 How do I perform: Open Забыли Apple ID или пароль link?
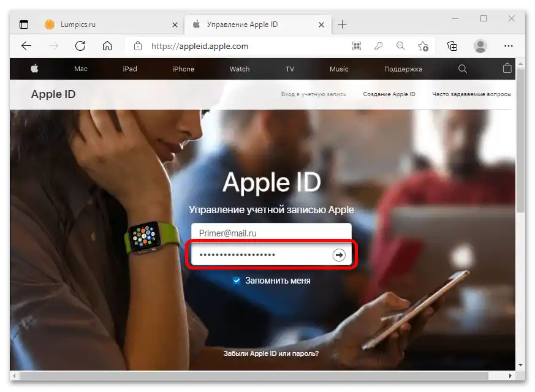pyautogui.click(x=271, y=353)
